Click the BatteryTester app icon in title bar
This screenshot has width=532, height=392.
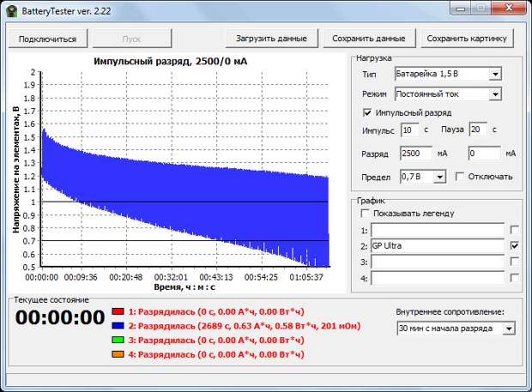(x=12, y=11)
